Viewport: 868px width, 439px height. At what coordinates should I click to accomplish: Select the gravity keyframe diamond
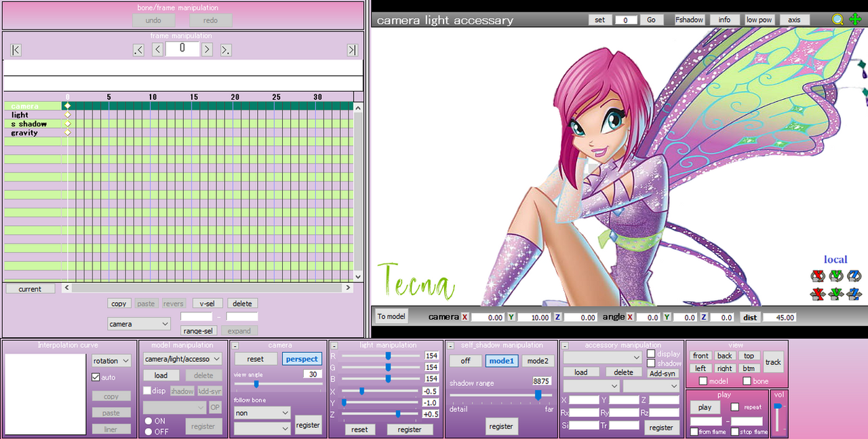tap(67, 132)
